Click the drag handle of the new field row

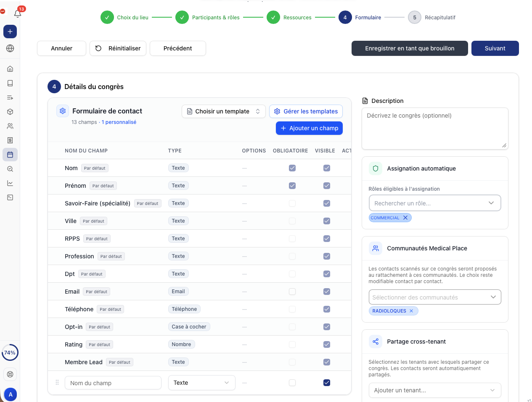click(57, 383)
